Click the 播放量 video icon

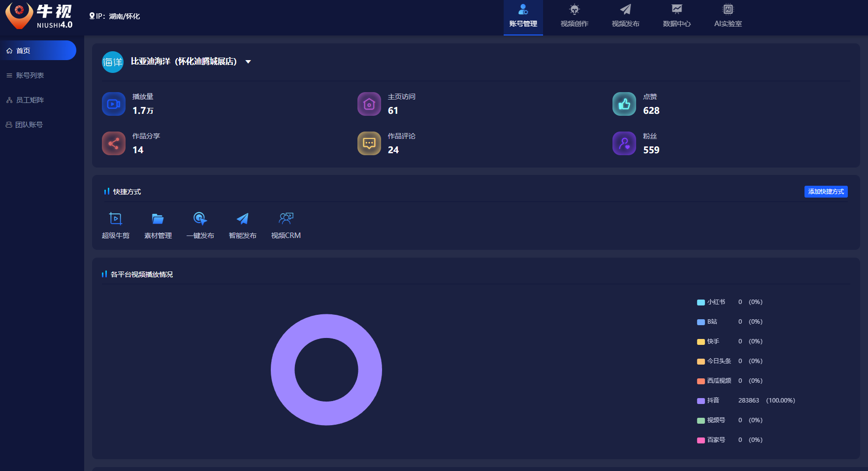click(x=114, y=104)
